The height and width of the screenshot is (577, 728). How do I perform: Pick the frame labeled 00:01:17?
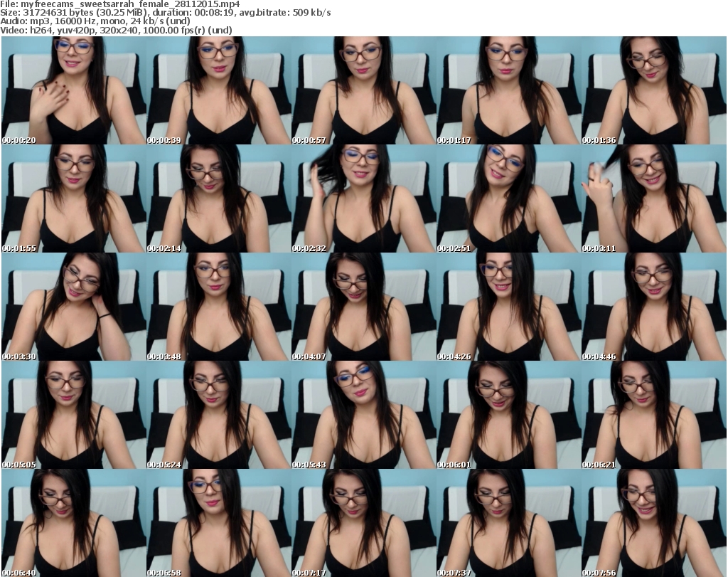pyautogui.click(x=508, y=90)
